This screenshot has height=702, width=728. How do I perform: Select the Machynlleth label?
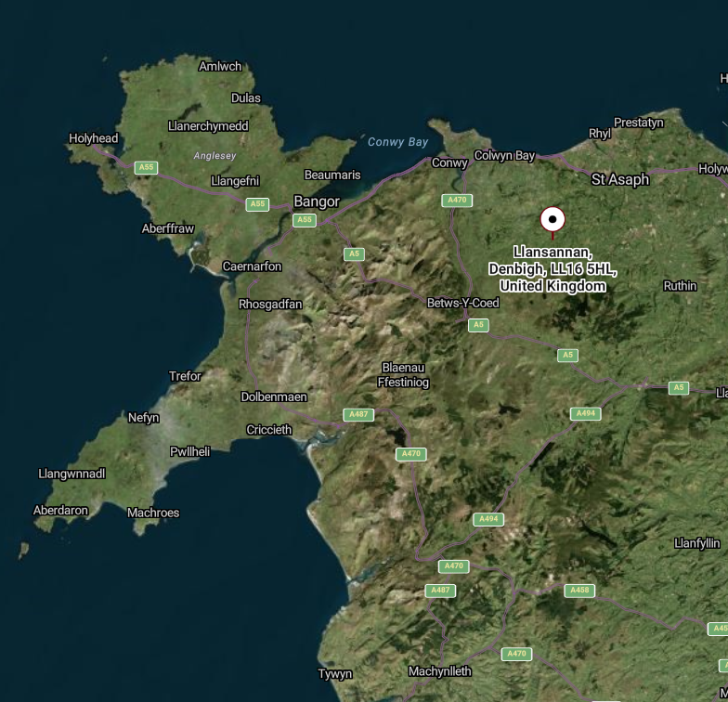point(440,671)
